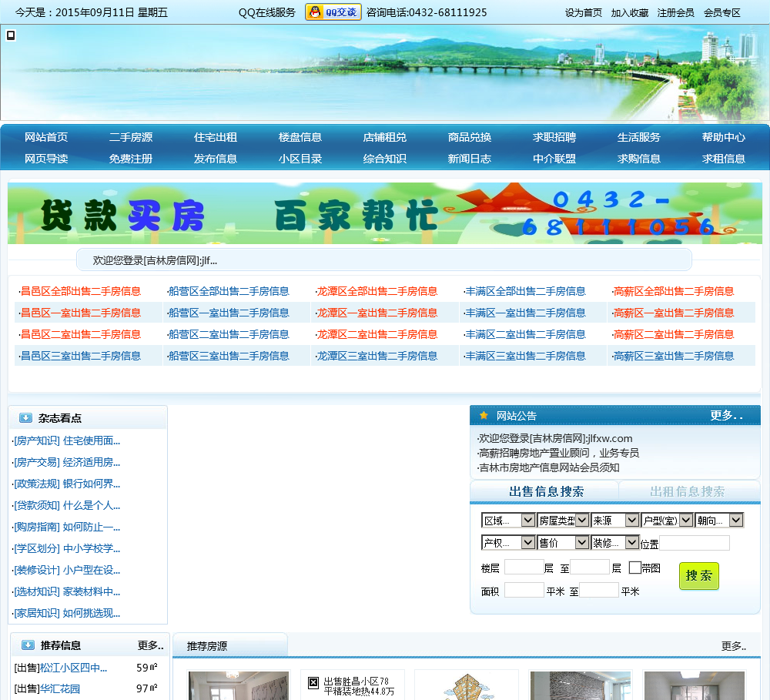Viewport: 770px width, 700px height.
Task: Open the first room photo thumbnail in 推荐房源
Action: pos(238,686)
